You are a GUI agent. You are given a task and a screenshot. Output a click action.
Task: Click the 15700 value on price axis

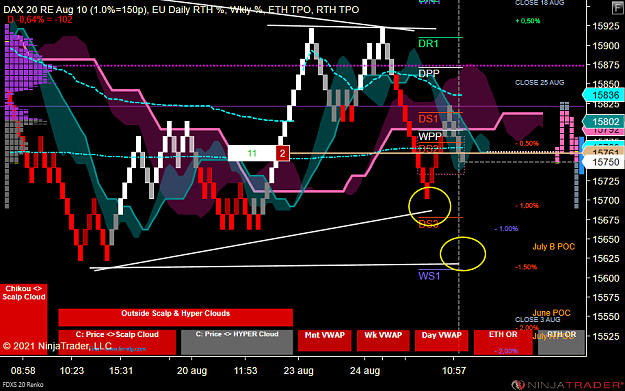coord(605,200)
